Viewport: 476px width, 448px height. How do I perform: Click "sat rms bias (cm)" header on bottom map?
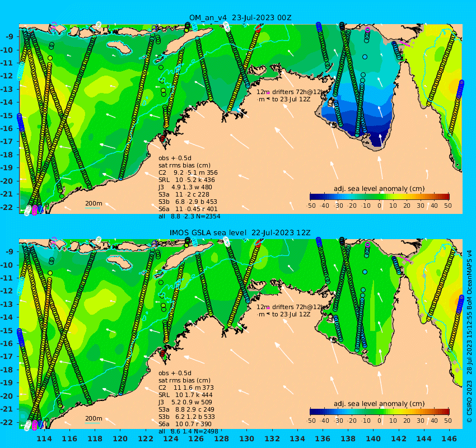point(184,380)
